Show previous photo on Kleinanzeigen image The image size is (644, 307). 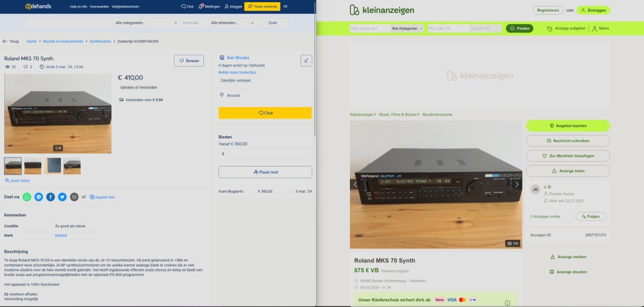point(355,184)
